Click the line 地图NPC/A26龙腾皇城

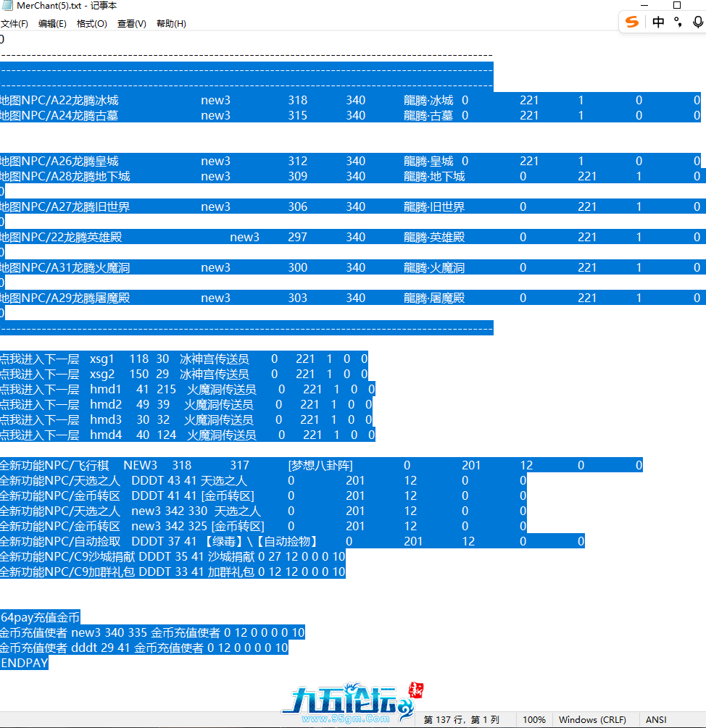(x=350, y=161)
